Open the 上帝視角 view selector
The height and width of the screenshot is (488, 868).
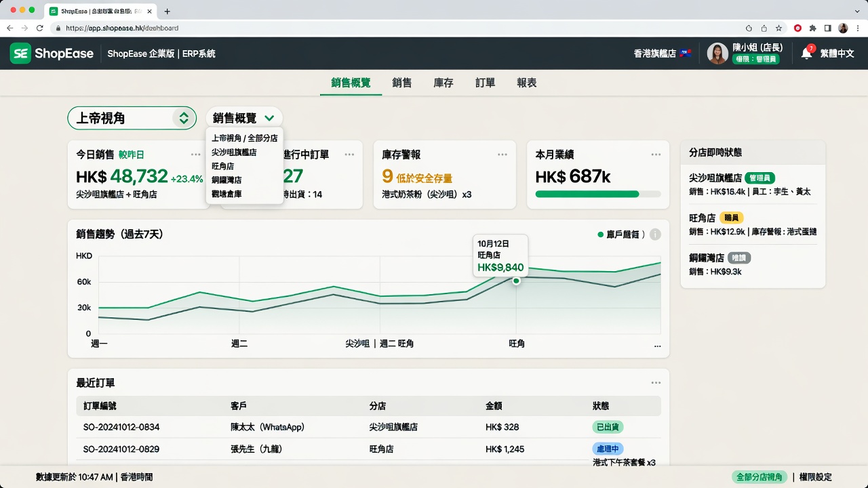(132, 118)
